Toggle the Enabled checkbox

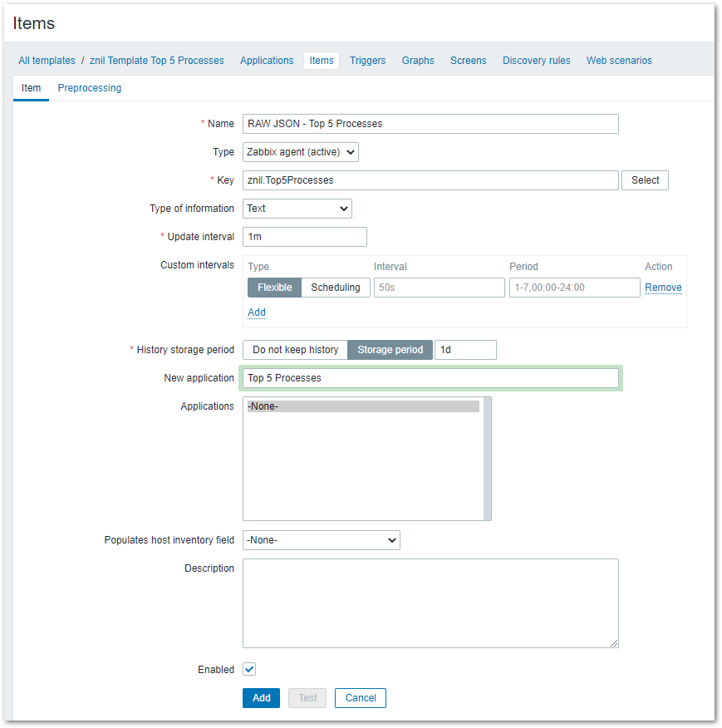point(249,670)
